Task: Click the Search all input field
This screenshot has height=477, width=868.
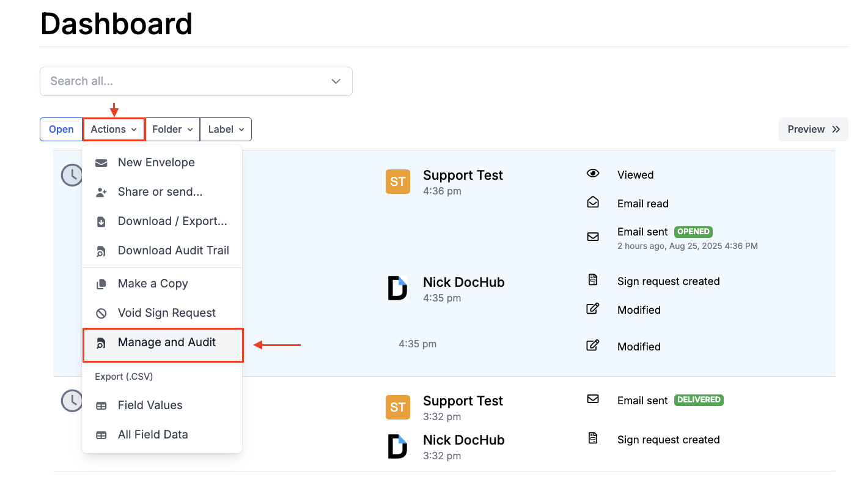Action: (x=183, y=81)
